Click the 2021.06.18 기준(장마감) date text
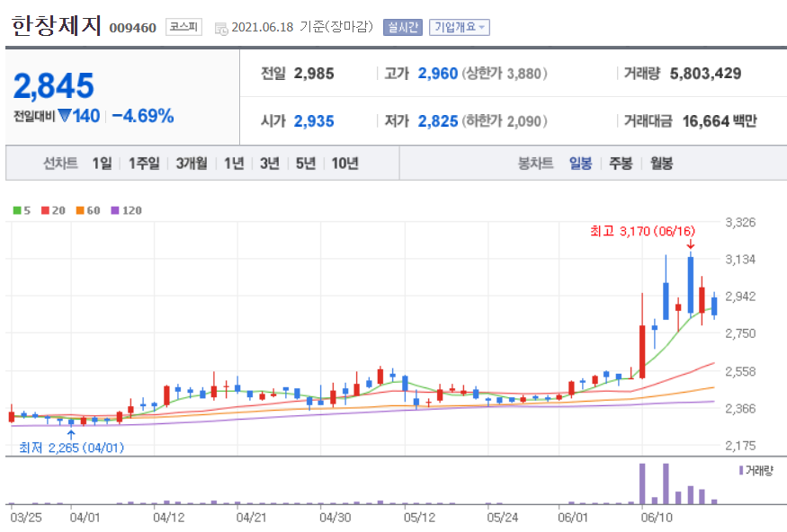 tap(302, 27)
